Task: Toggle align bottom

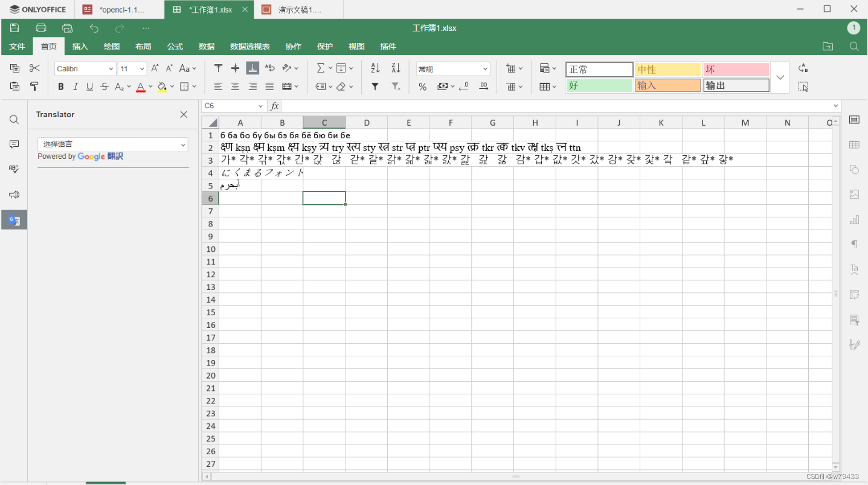Action: pos(252,68)
